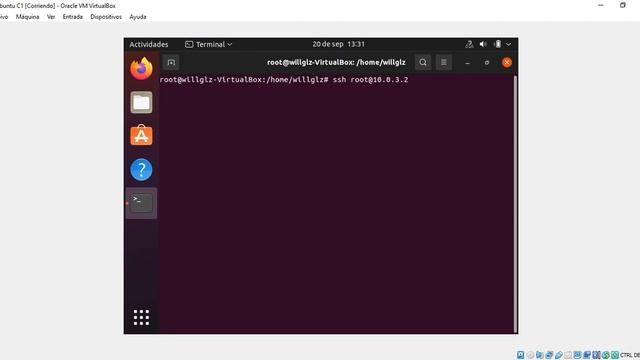
Task: Minimize the VirtualBox host window
Action: [601, 5]
